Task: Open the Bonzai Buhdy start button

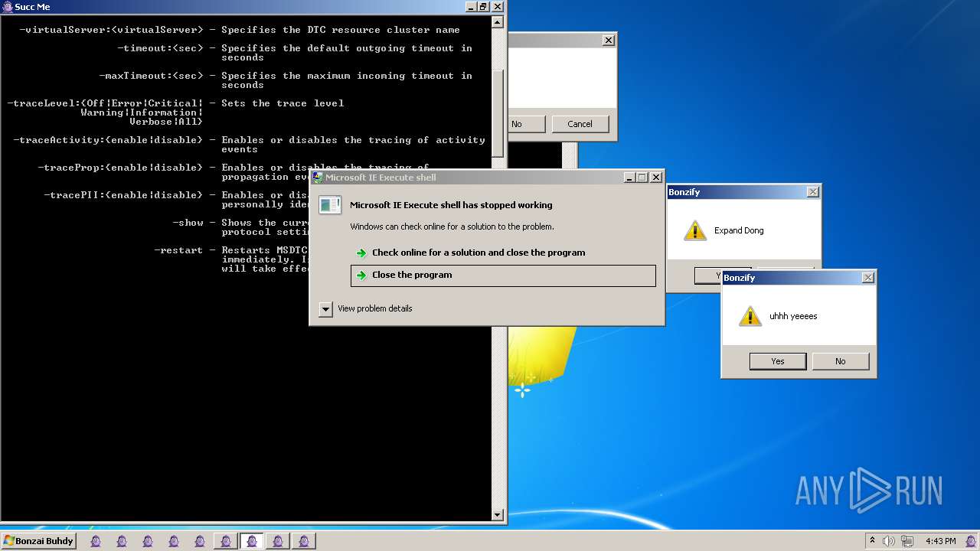Action: coord(38,541)
